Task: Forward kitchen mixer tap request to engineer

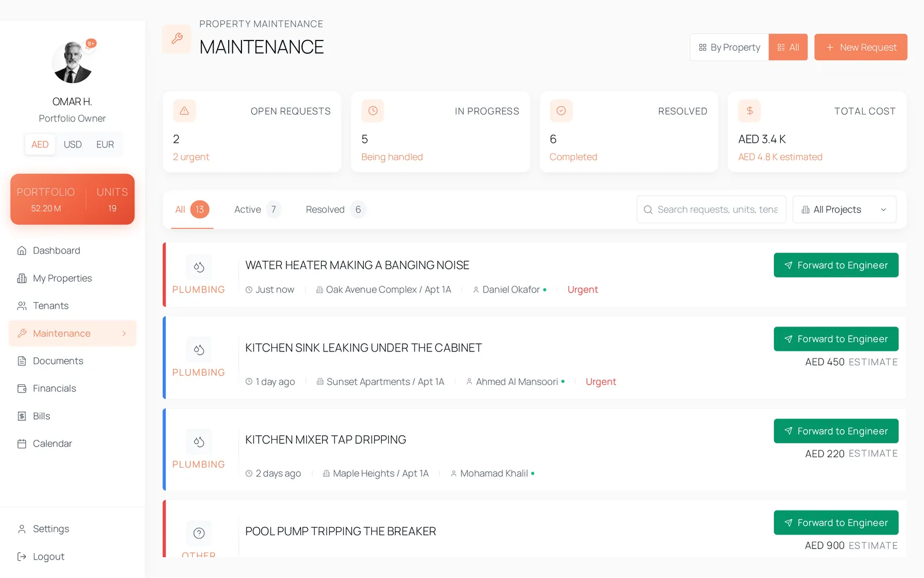Action: [836, 431]
